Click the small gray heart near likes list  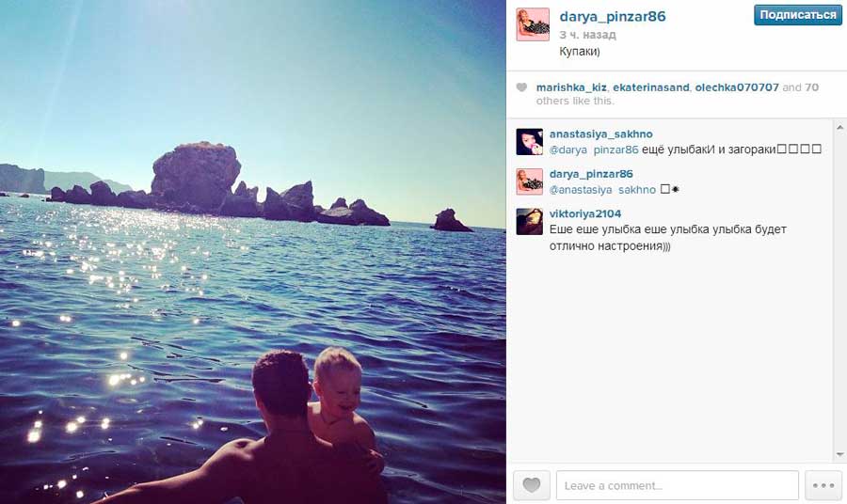(521, 87)
